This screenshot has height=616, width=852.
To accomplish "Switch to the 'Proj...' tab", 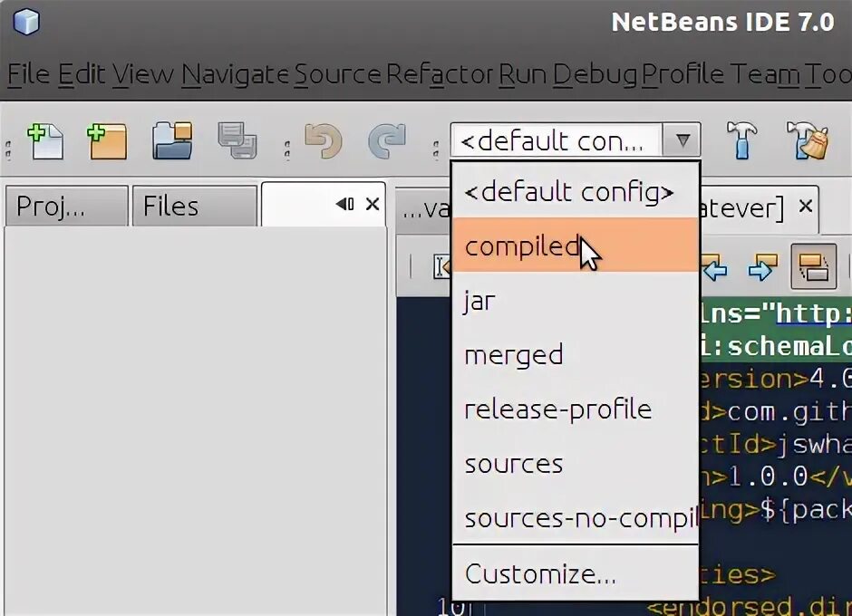I will pyautogui.click(x=67, y=206).
